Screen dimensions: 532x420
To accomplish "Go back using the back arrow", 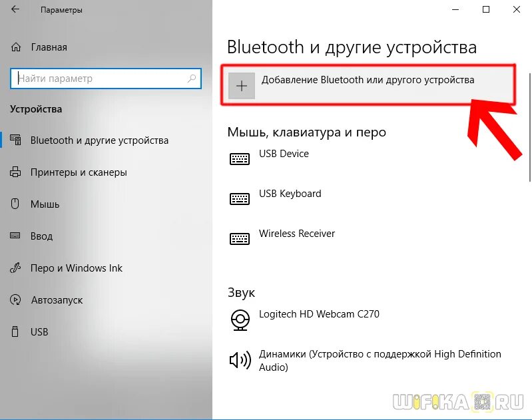I will [x=15, y=9].
